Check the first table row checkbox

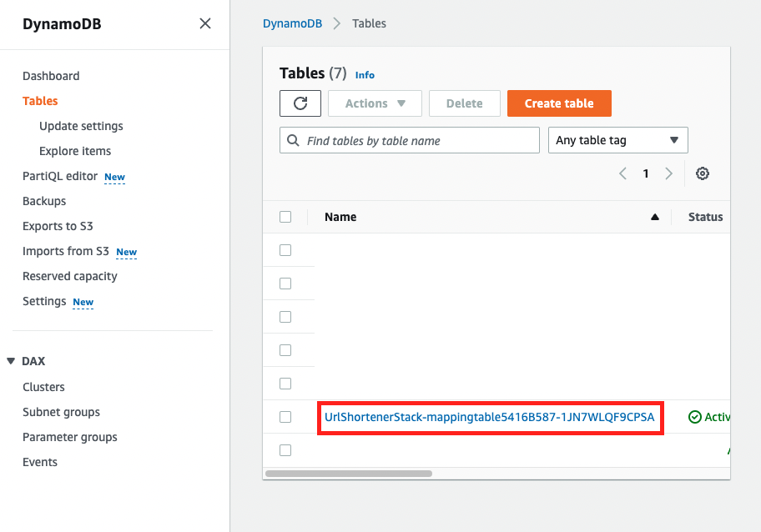(285, 250)
